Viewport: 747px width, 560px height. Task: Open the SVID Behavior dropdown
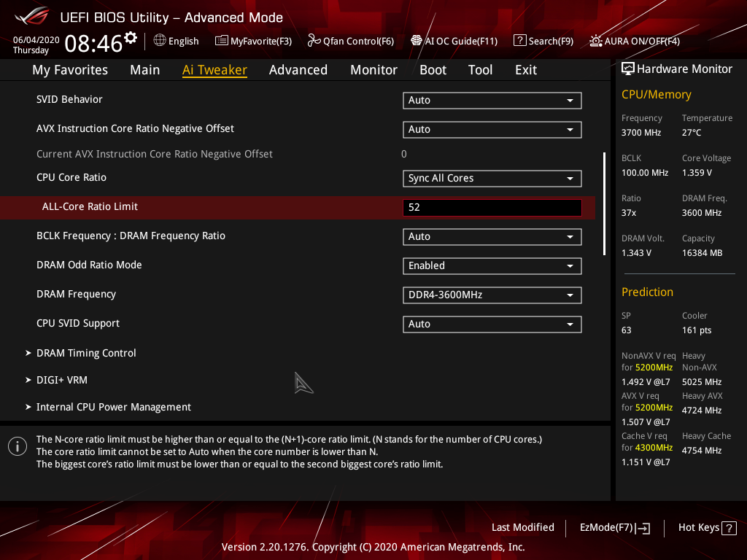point(492,100)
